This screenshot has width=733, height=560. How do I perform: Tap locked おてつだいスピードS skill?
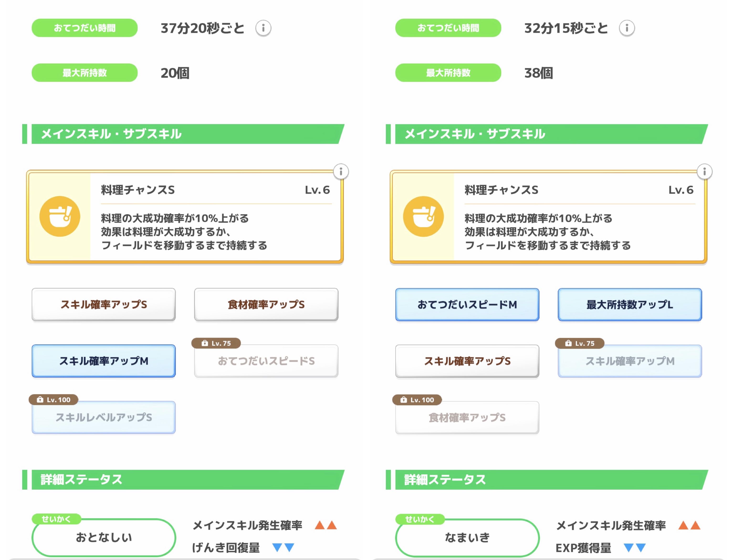point(266,361)
